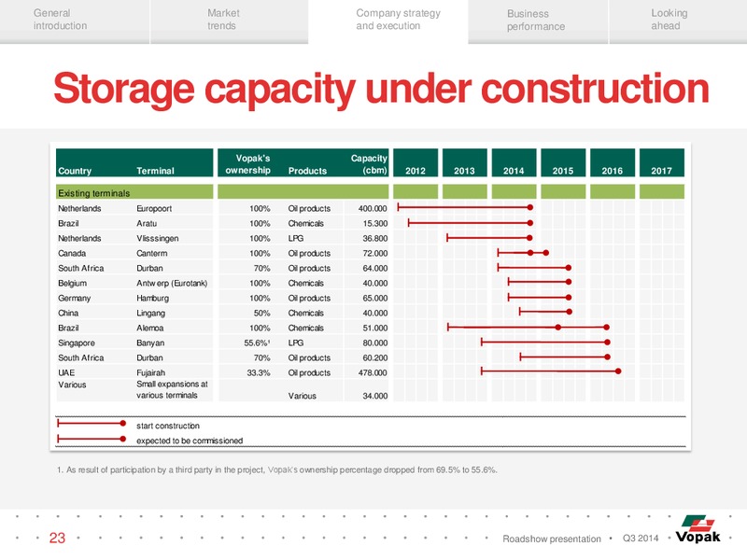747x560 pixels.
Task: Select the Terminal column header
Action: tap(155, 171)
